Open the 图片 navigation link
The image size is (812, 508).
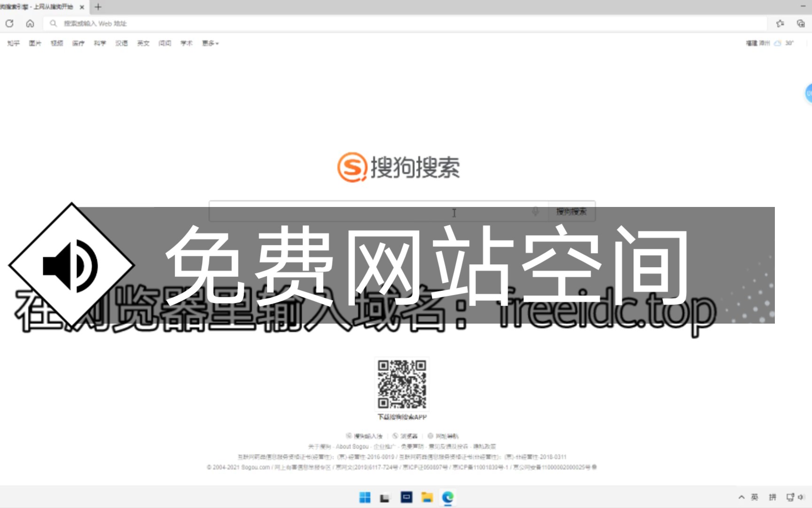point(35,43)
